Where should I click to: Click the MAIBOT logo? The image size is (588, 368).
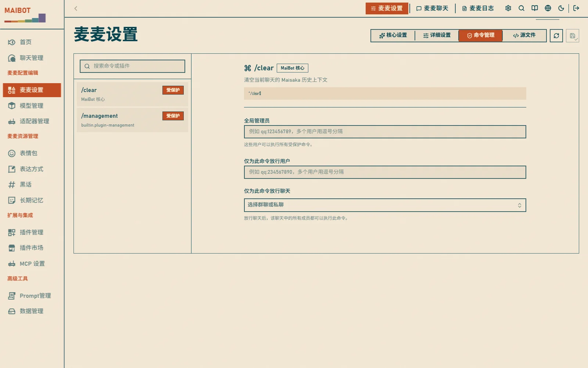tap(25, 15)
